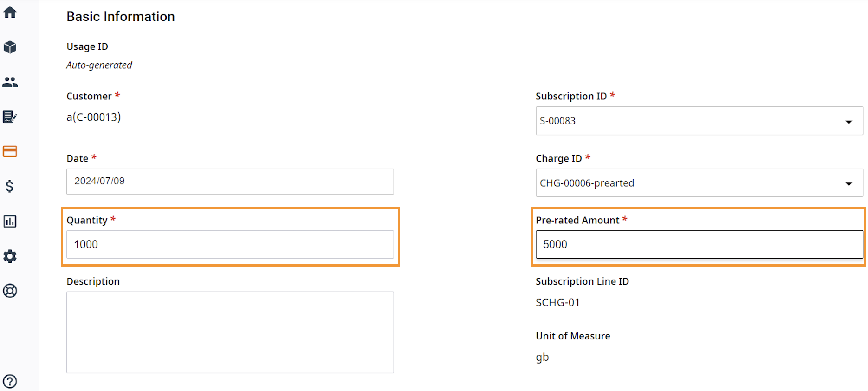The image size is (868, 391).
Task: Select the orange Billing card icon
Action: (10, 151)
